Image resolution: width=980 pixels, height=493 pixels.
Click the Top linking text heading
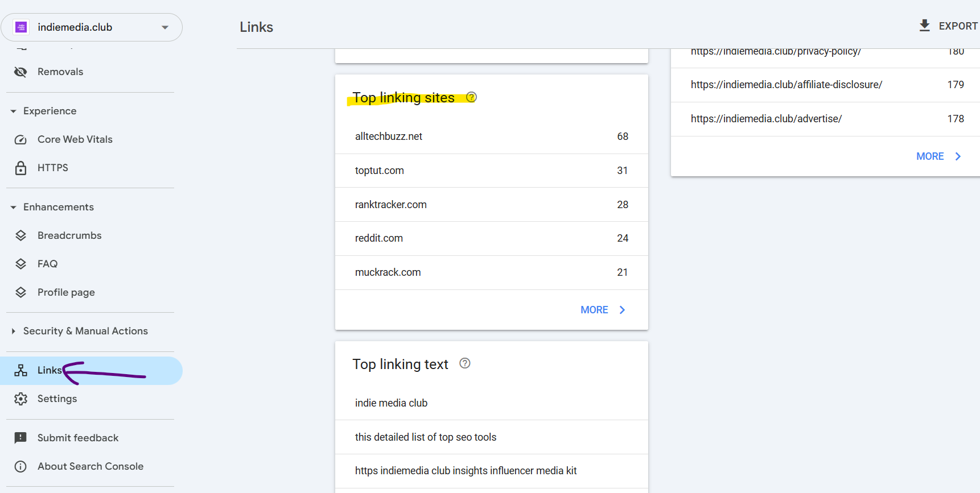(x=400, y=364)
